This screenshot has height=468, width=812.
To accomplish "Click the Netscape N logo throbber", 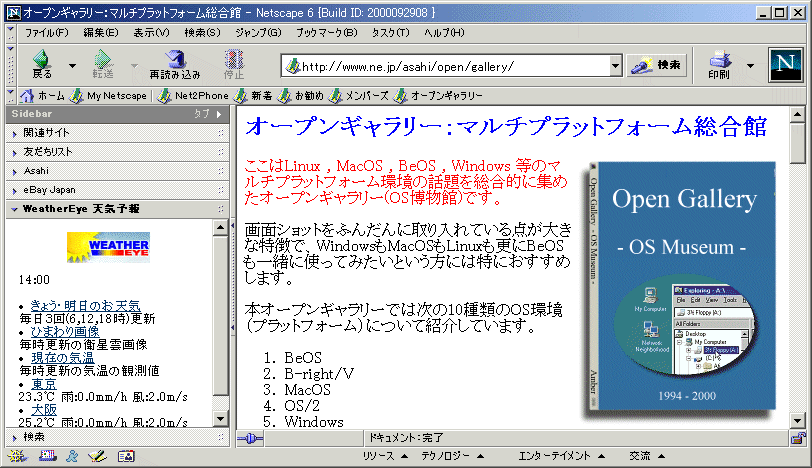I will 786,65.
